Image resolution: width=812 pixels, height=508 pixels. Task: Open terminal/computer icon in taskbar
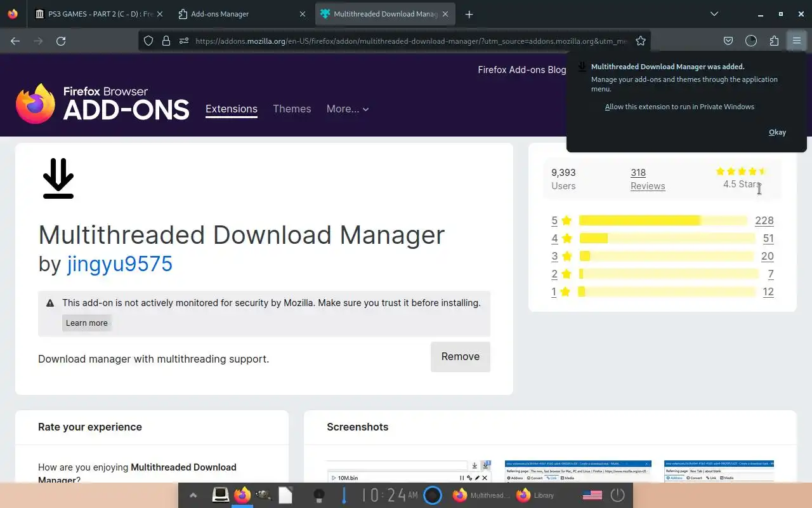220,495
